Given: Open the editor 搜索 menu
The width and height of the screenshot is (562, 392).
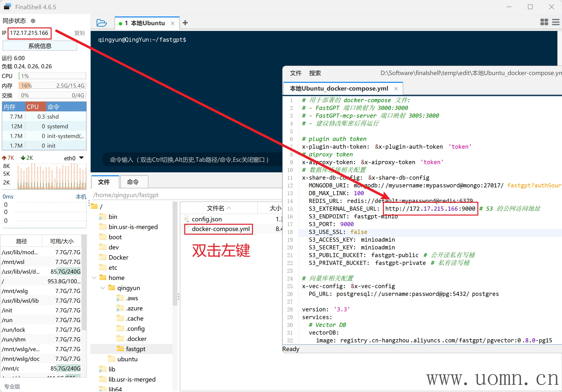Looking at the screenshot, I should pyautogui.click(x=315, y=73).
